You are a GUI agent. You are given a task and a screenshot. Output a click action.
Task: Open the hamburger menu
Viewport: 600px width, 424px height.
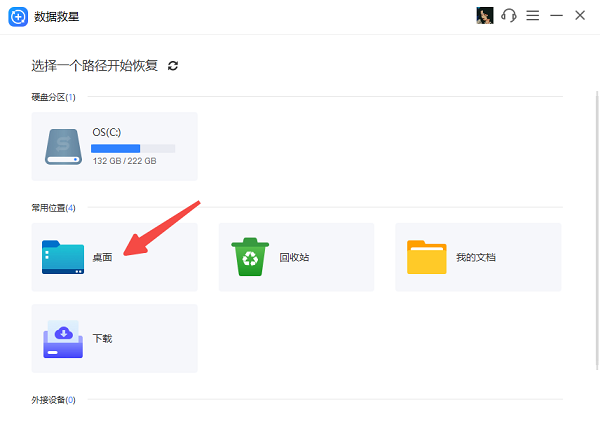tap(533, 16)
